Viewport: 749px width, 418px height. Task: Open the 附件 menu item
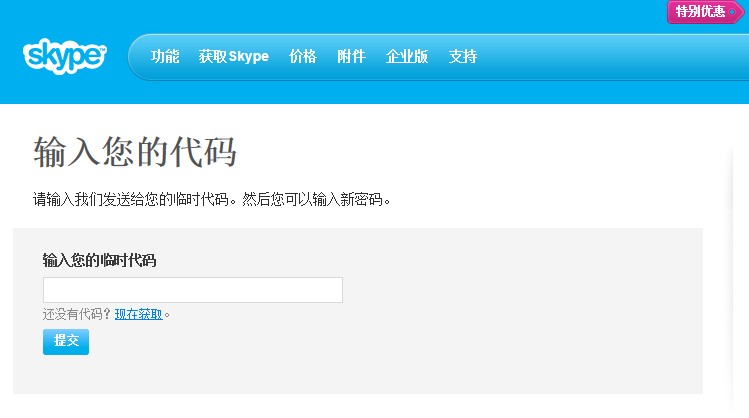tap(351, 56)
